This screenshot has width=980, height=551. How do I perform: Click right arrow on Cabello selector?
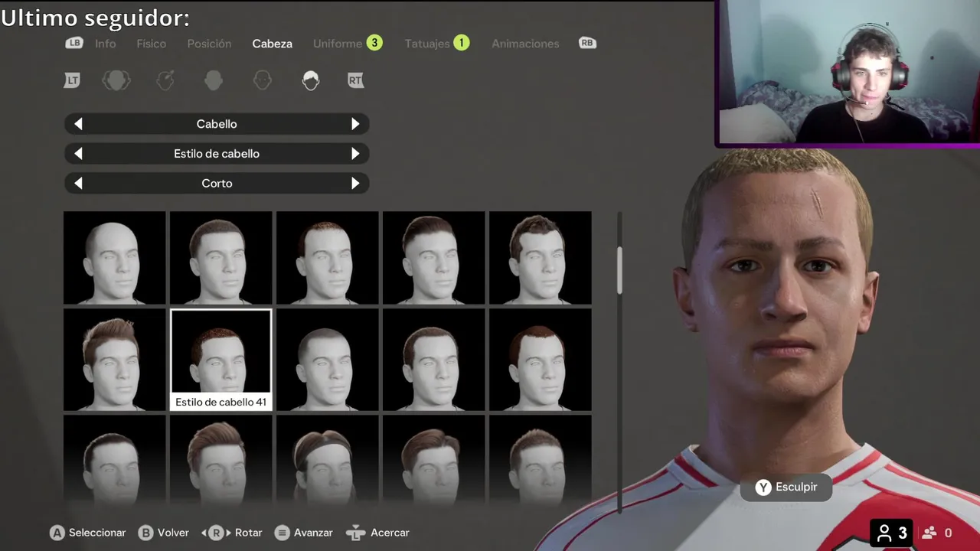coord(355,124)
